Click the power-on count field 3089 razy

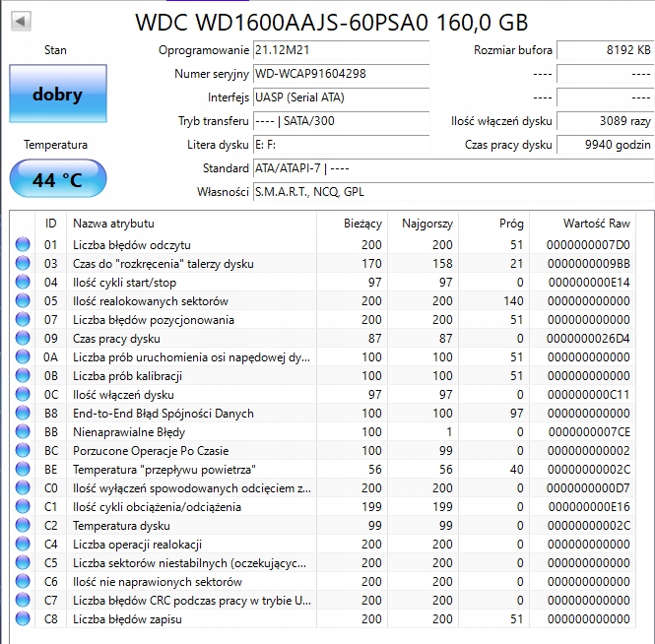coord(605,121)
